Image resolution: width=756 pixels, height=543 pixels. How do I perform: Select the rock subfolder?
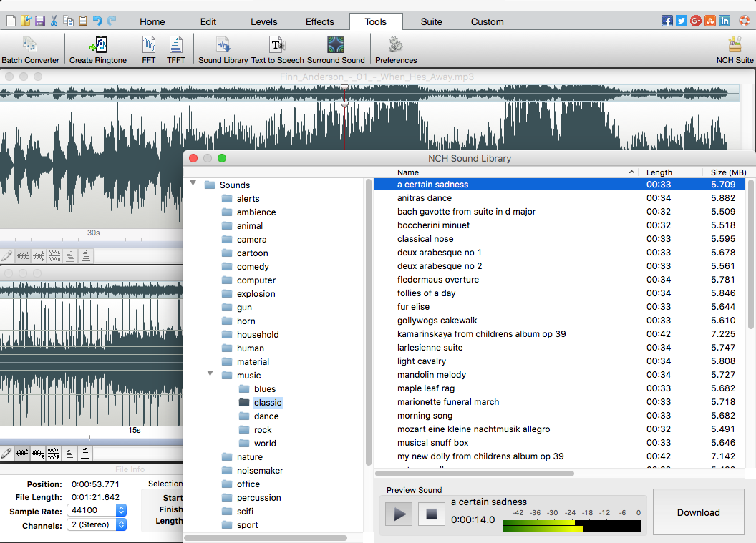click(255, 430)
